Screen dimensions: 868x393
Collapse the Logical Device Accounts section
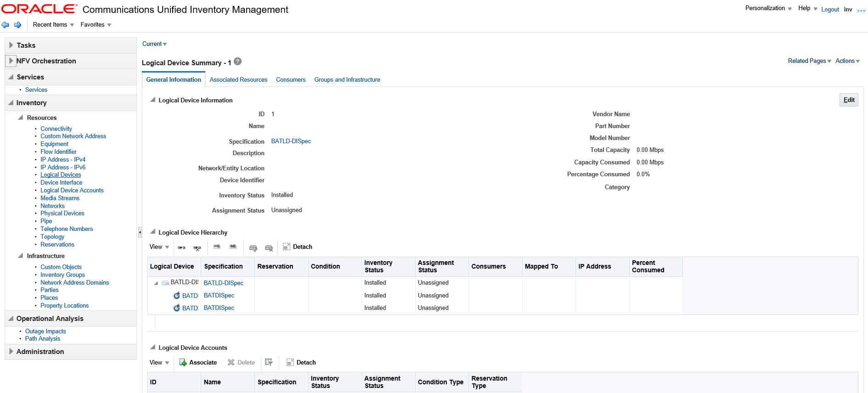pyautogui.click(x=153, y=347)
